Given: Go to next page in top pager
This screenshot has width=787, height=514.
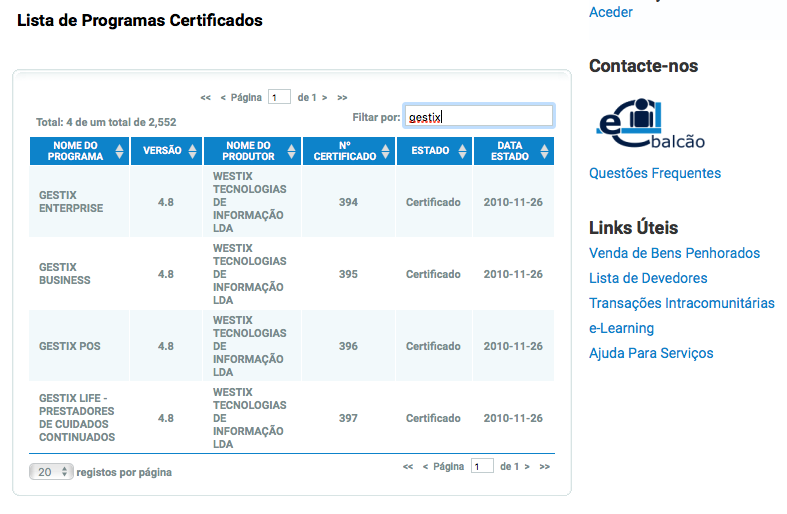Looking at the screenshot, I should (x=325, y=97).
